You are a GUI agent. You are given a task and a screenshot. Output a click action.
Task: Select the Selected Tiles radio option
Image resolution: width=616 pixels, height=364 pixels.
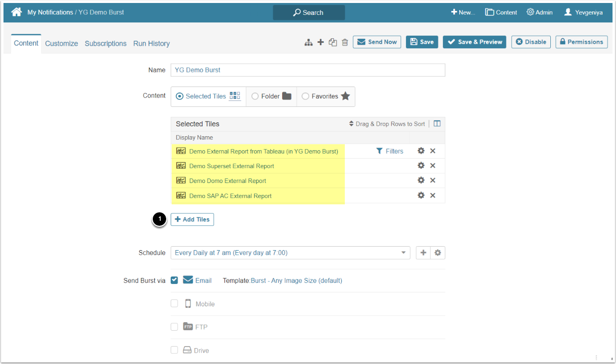pyautogui.click(x=180, y=96)
